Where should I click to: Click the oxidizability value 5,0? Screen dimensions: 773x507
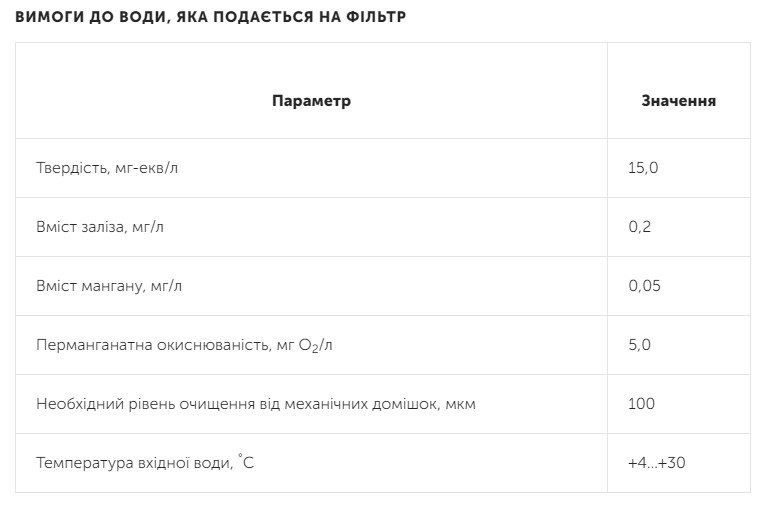tap(640, 345)
